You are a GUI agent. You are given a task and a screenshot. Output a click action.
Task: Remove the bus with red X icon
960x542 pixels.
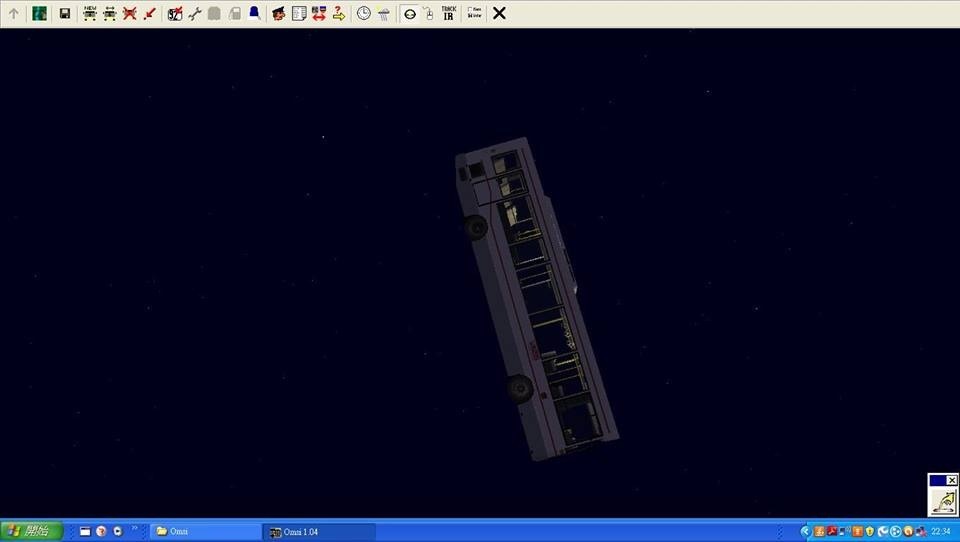pyautogui.click(x=129, y=13)
